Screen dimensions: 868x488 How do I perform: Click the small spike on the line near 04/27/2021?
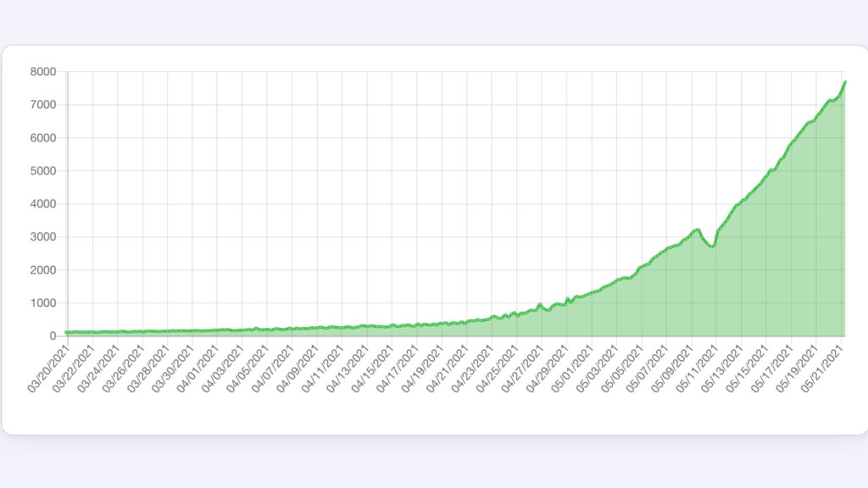[x=539, y=304]
